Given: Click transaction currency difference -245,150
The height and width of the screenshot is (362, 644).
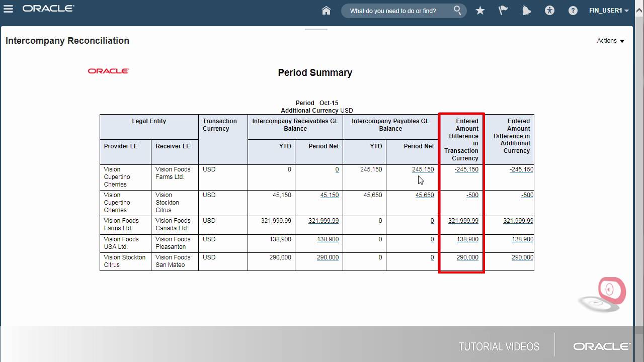Looking at the screenshot, I should tap(466, 169).
